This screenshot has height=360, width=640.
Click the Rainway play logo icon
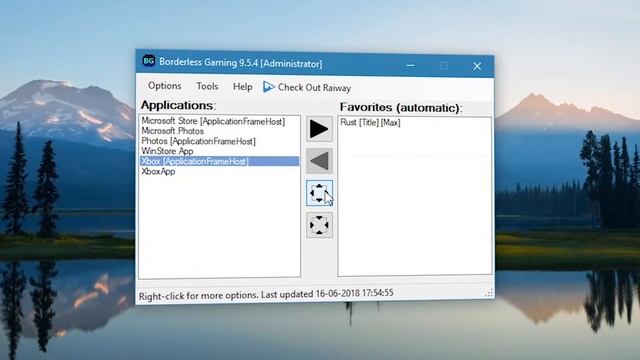point(269,87)
